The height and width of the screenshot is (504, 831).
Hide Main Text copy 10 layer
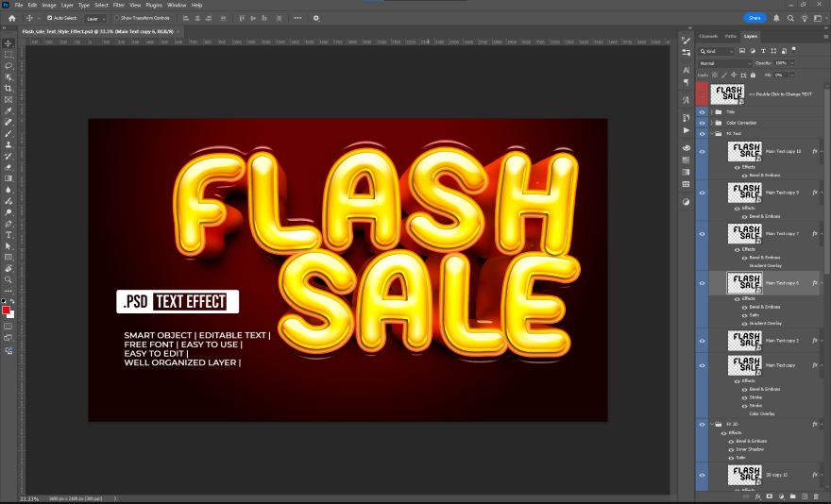click(702, 152)
